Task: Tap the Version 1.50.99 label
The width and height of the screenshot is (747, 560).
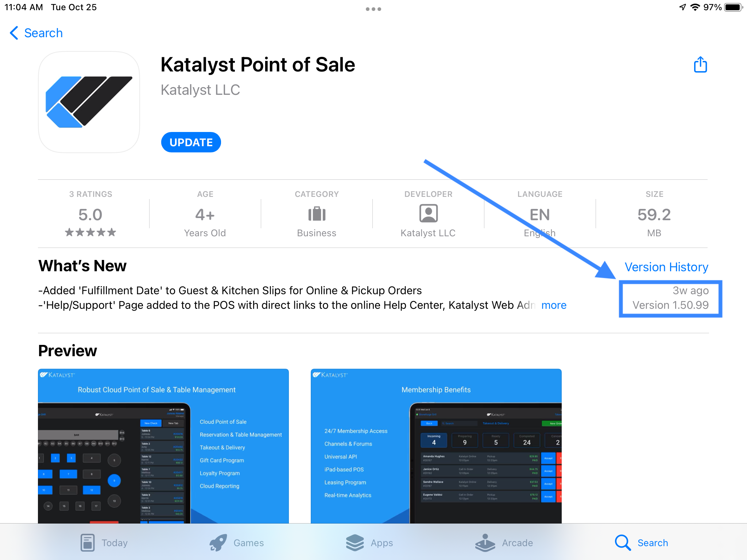Action: pyautogui.click(x=670, y=305)
